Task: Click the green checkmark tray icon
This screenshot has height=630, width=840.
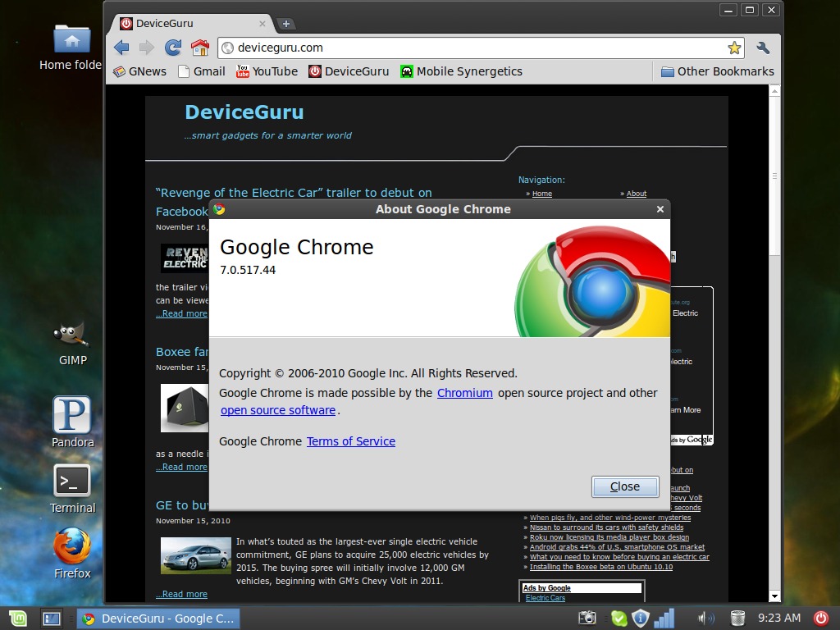Action: 619,619
